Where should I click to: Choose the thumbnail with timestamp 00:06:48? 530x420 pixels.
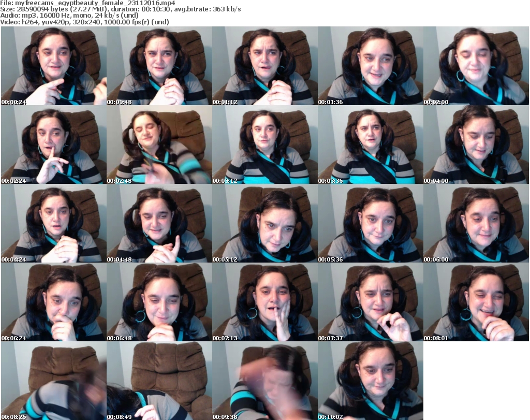[159, 302]
